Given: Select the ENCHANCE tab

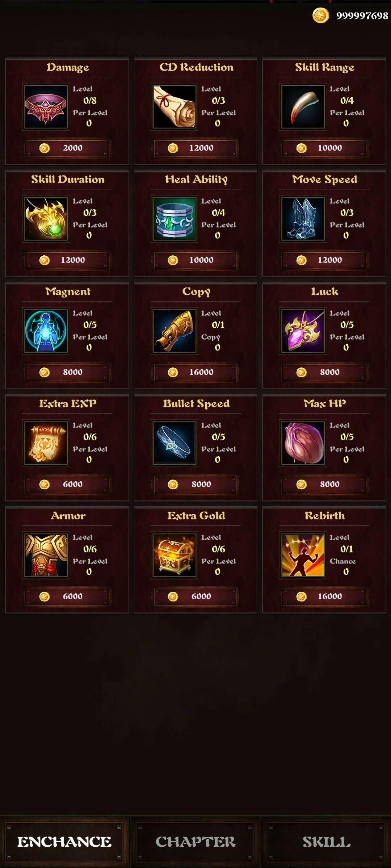Looking at the screenshot, I should tap(64, 842).
